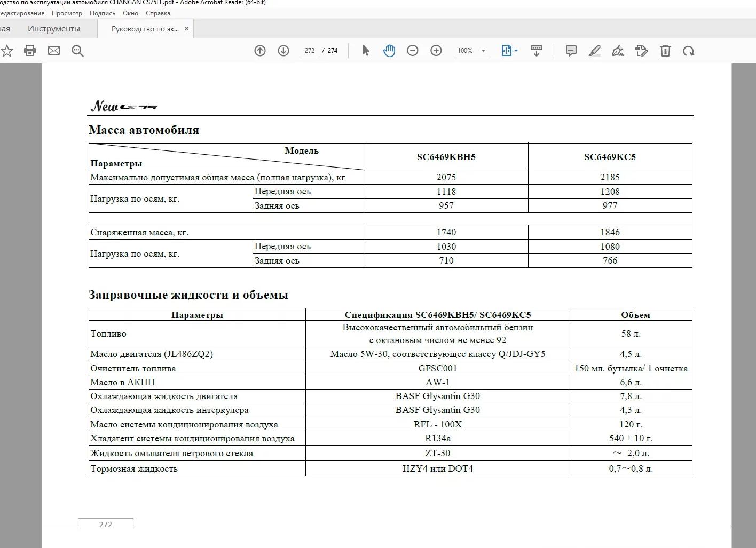The width and height of the screenshot is (756, 548).
Task: Click the read mode scrolling icon
Action: pos(537,51)
